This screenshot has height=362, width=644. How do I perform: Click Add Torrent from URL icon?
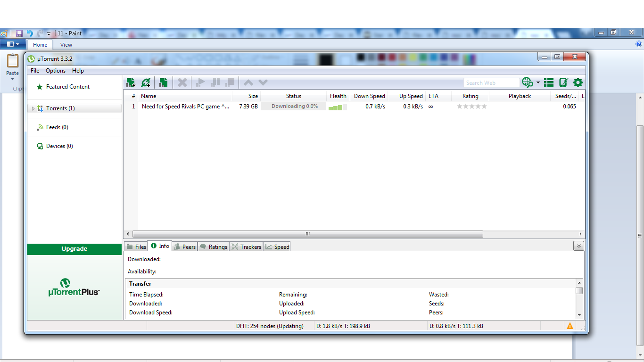[146, 82]
